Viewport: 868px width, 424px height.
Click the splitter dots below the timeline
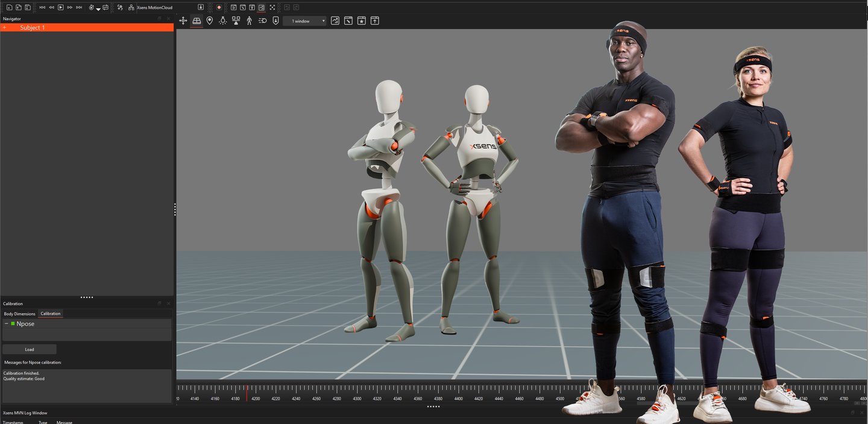tap(433, 407)
